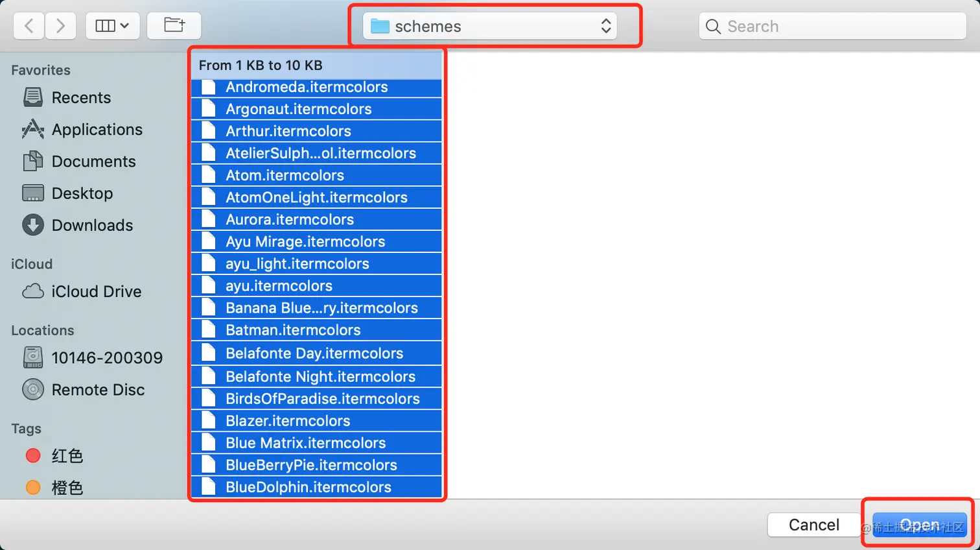This screenshot has width=980, height=550.
Task: Select Batman.itermcolors file
Action: [x=316, y=329]
